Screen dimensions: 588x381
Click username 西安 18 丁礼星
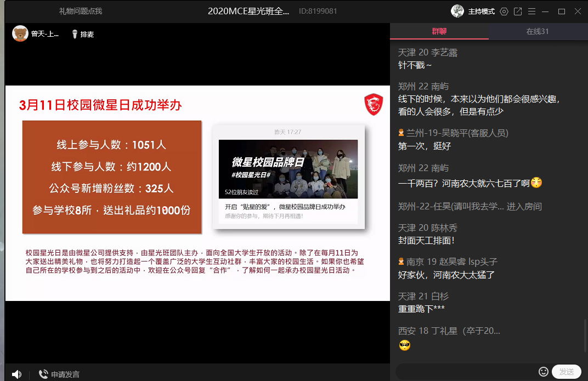pyautogui.click(x=449, y=331)
